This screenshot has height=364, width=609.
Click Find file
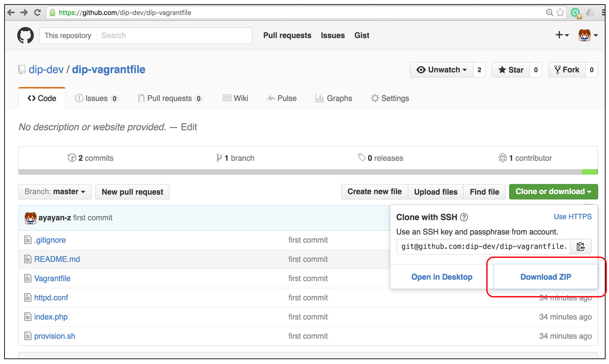click(x=484, y=192)
